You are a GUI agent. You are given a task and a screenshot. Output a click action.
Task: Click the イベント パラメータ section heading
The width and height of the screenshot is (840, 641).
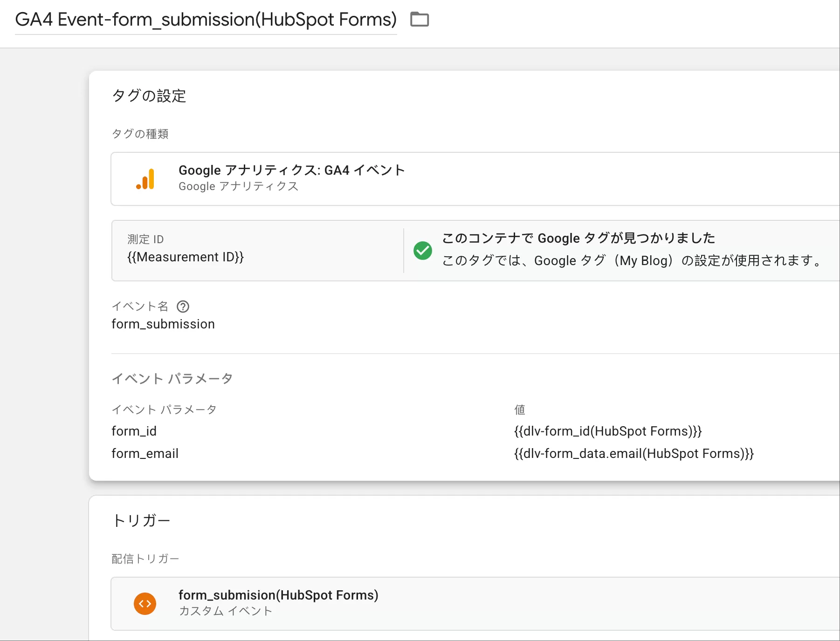[x=172, y=378]
